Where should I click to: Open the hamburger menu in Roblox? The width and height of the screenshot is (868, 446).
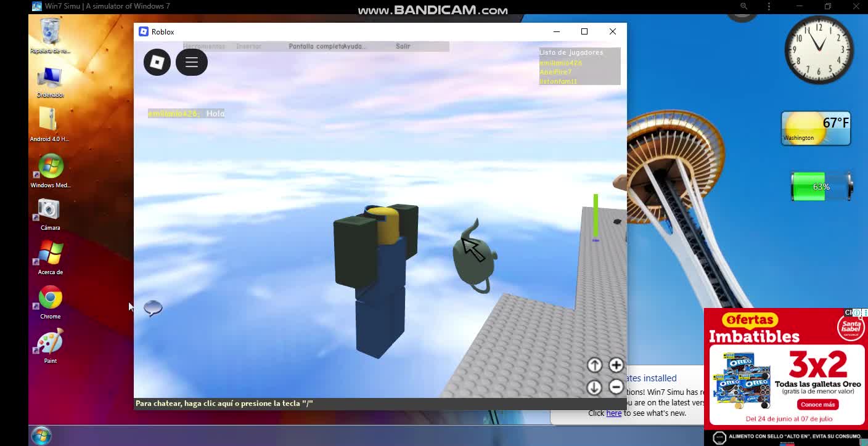[192, 62]
